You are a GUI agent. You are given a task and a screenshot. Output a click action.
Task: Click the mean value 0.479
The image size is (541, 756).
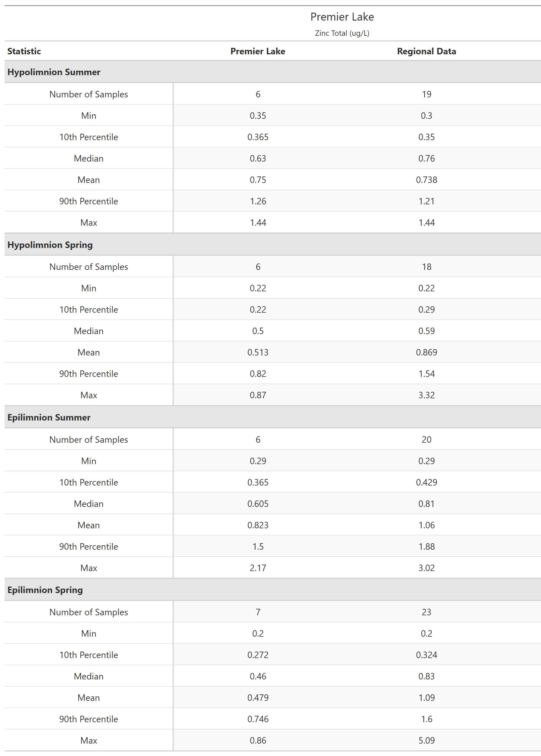click(x=258, y=698)
